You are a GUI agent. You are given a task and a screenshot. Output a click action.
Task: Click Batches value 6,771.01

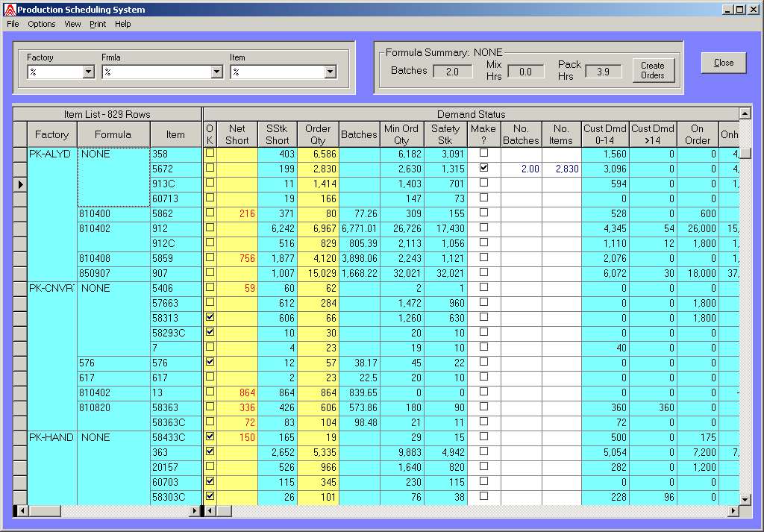tap(359, 229)
